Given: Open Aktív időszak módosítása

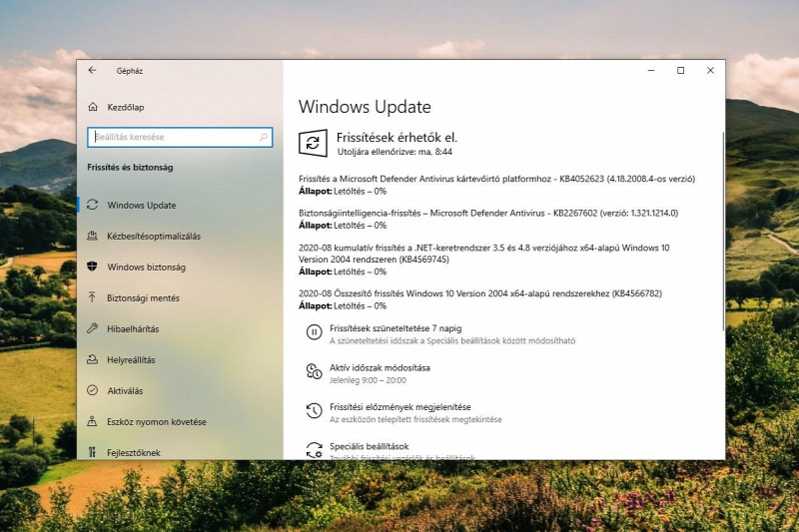Looking at the screenshot, I should tap(380, 367).
